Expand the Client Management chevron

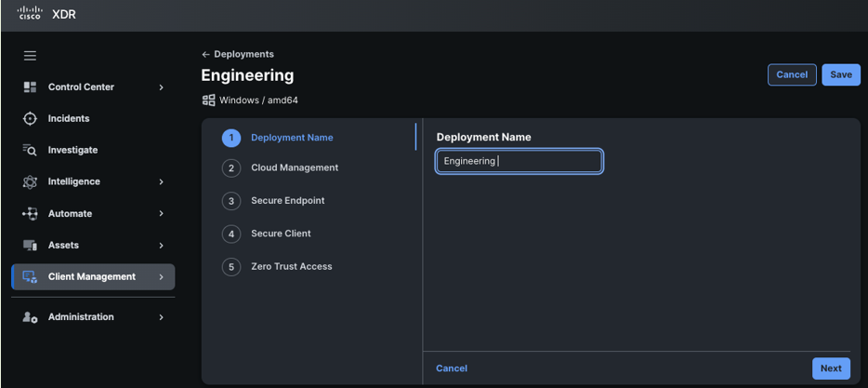pyautogui.click(x=161, y=276)
